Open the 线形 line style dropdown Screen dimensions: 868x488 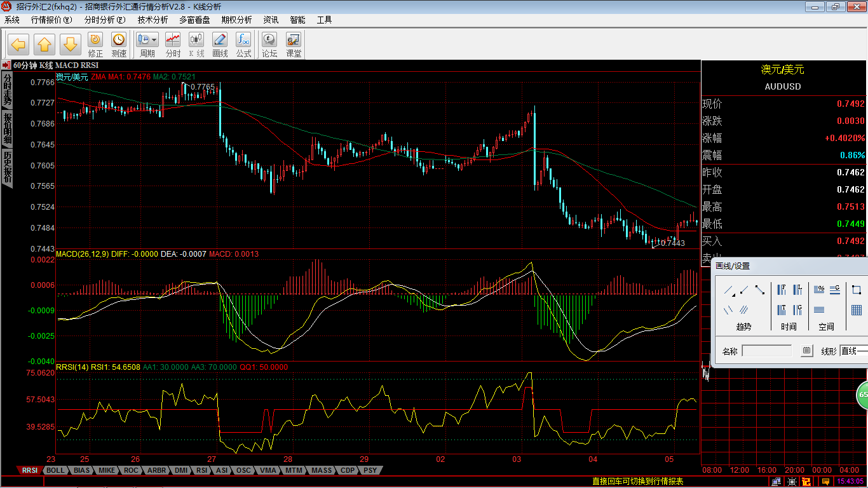point(854,351)
